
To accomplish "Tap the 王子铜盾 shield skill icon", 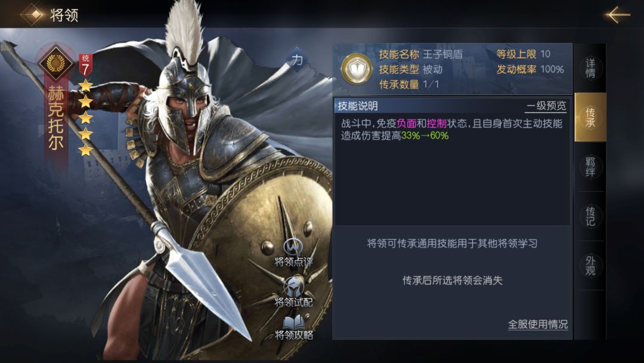I will [357, 69].
